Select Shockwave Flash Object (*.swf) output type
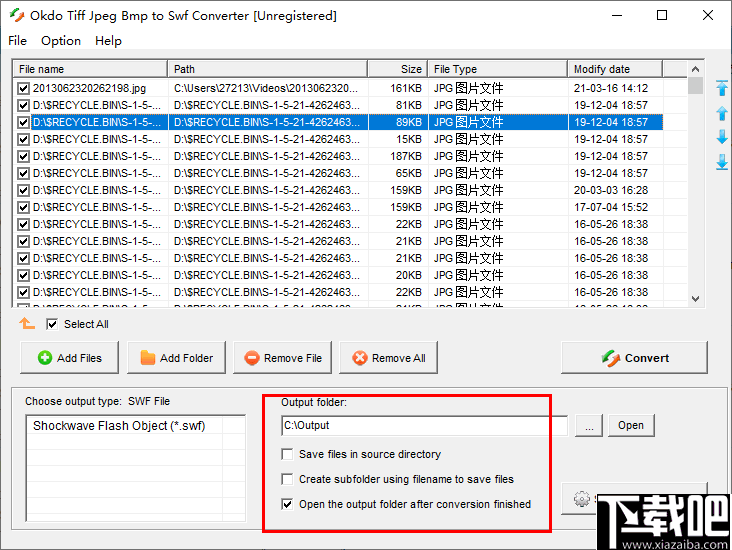 [119, 426]
